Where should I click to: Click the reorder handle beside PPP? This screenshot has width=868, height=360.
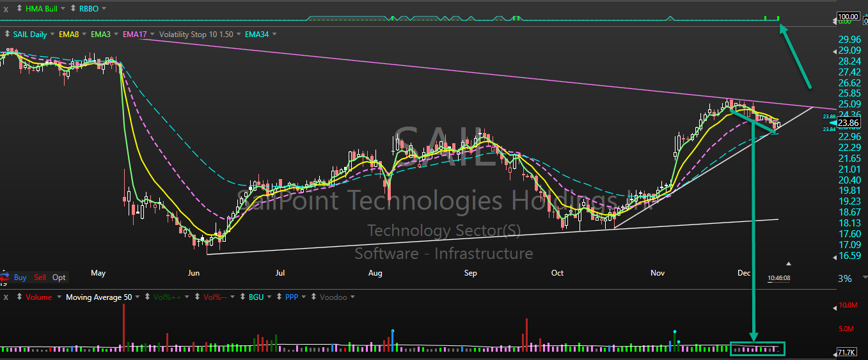(x=280, y=297)
